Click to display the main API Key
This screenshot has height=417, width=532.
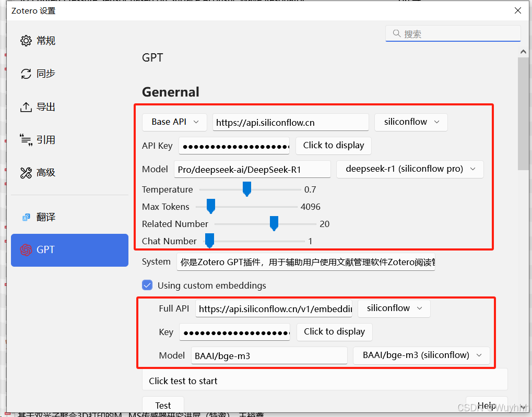(334, 146)
